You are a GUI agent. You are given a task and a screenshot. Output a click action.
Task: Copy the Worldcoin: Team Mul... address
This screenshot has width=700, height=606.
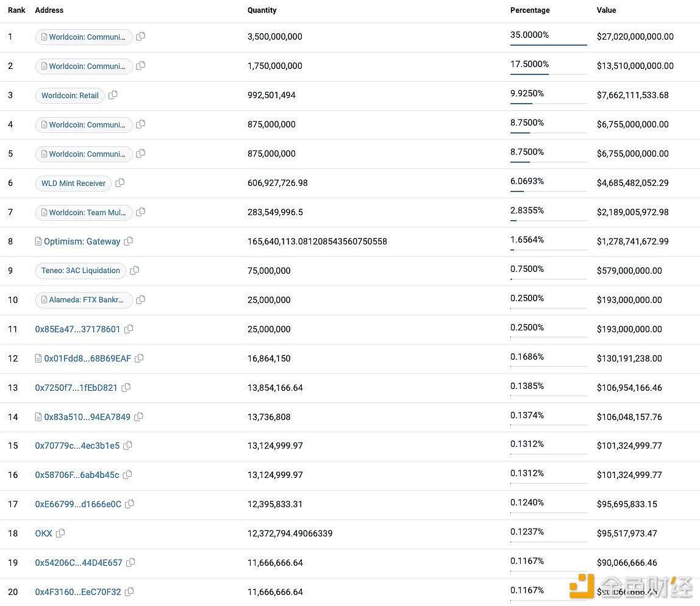[x=141, y=212]
